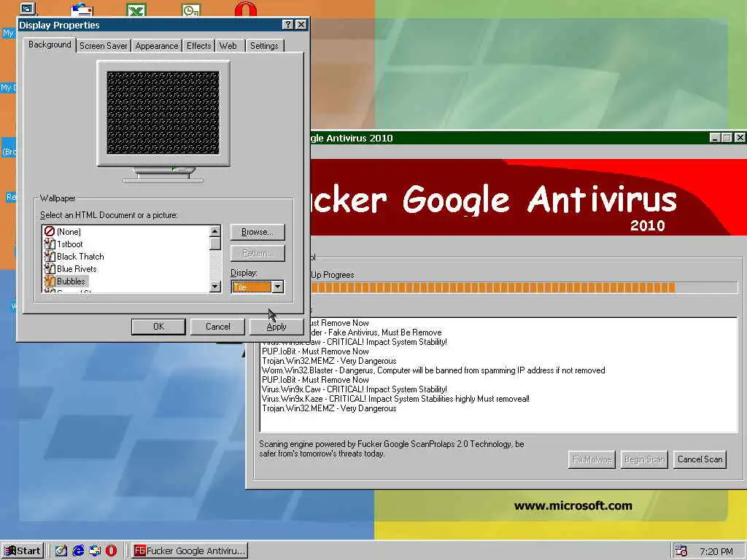Click Show Desktop in Quick Launch
The image size is (747, 560).
click(x=61, y=551)
